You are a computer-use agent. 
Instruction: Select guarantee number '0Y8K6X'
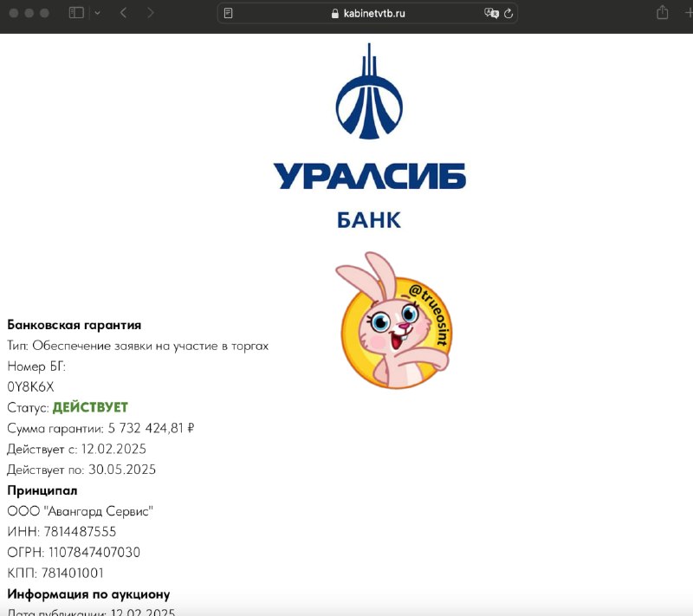click(30, 387)
